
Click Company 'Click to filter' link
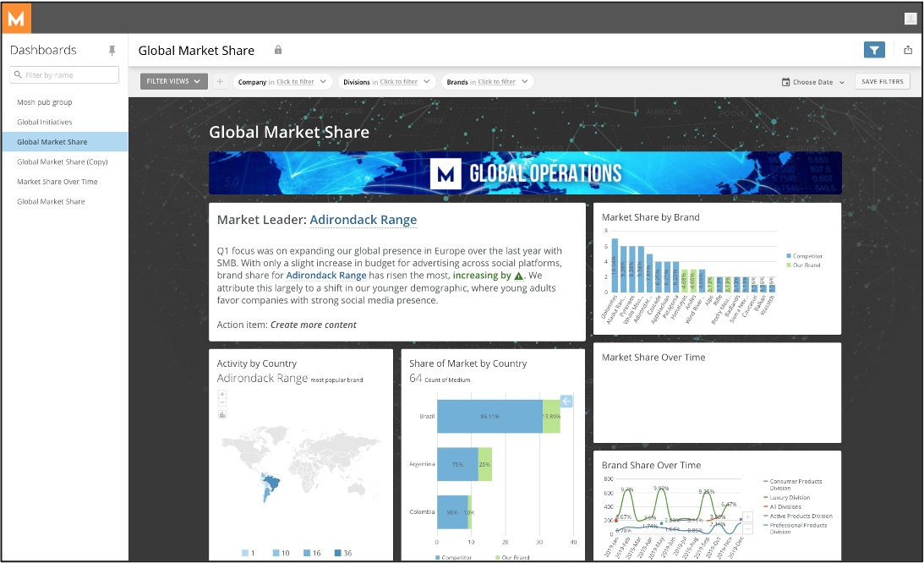click(x=295, y=82)
